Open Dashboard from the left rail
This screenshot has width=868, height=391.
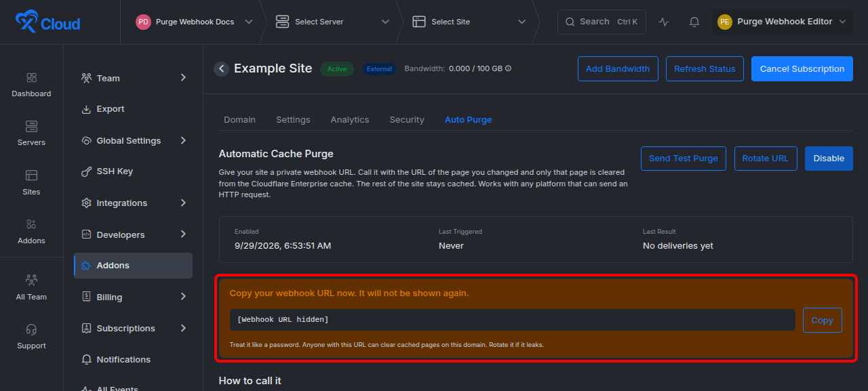[31, 85]
